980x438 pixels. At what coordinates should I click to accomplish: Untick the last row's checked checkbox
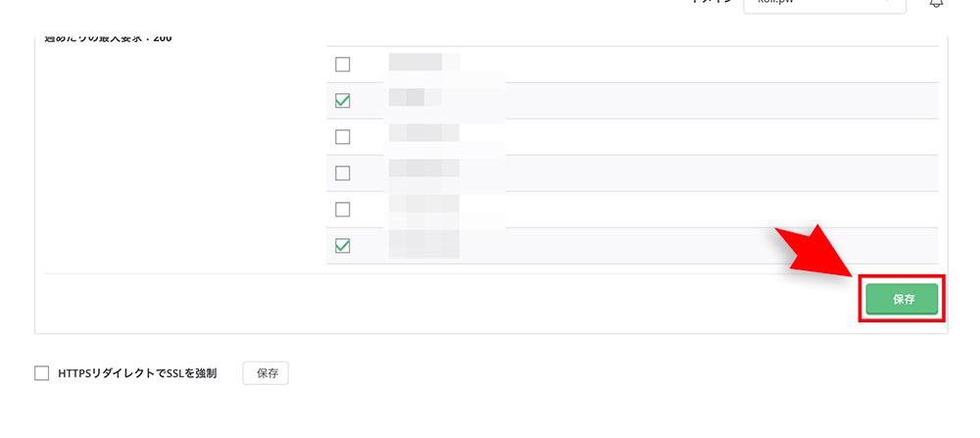click(x=342, y=246)
